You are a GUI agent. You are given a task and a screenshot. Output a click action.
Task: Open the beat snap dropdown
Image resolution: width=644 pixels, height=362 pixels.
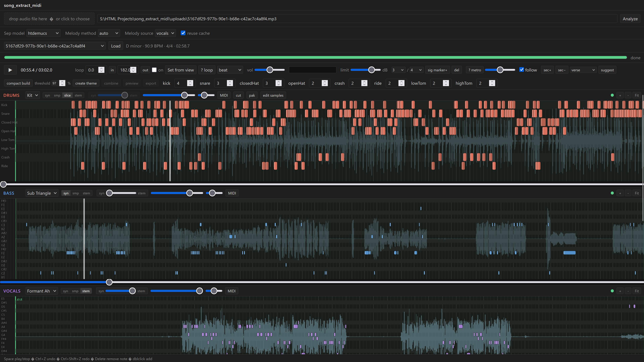[230, 70]
